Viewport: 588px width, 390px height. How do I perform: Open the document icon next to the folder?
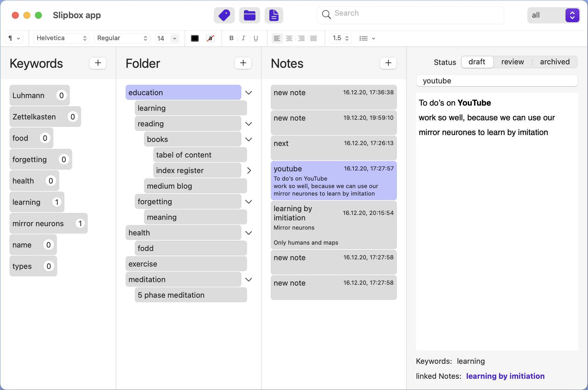(274, 15)
